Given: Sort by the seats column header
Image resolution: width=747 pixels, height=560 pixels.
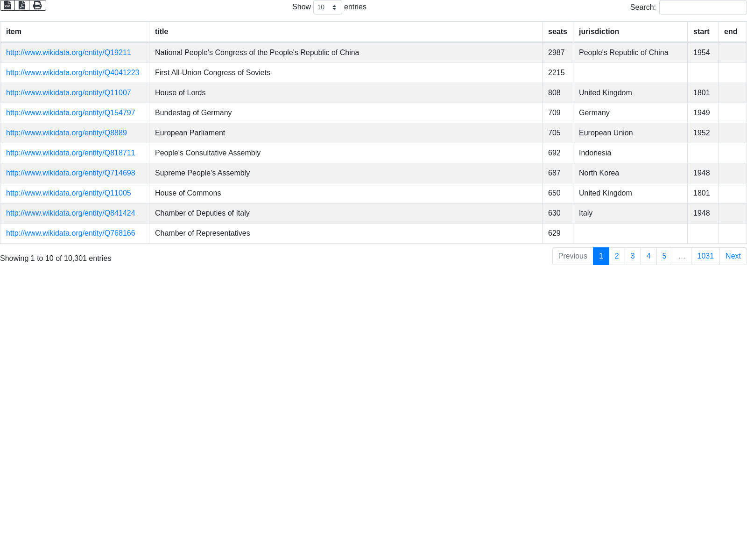Looking at the screenshot, I should (557, 32).
